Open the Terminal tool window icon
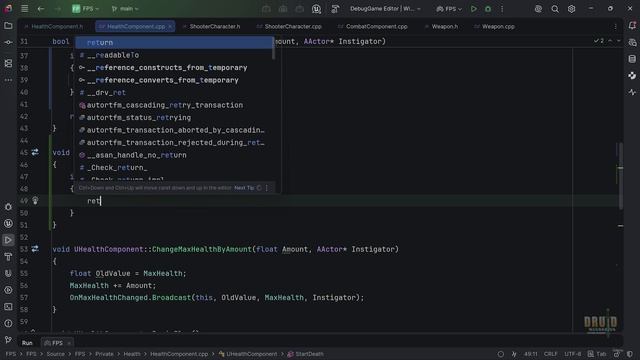The height and width of the screenshot is (360, 640). pos(8,307)
